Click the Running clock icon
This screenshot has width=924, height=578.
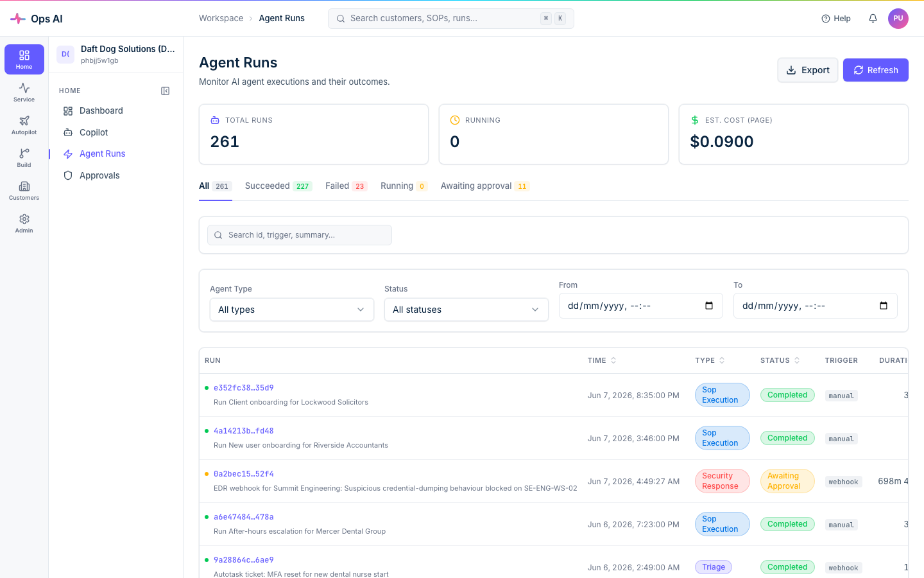point(455,120)
